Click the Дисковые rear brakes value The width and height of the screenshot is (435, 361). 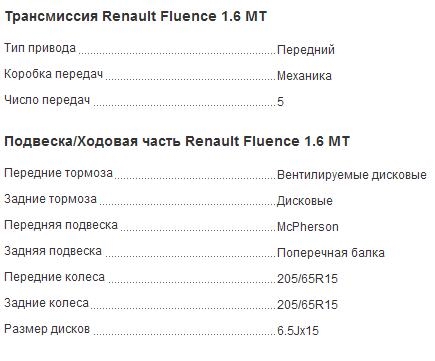(305, 201)
